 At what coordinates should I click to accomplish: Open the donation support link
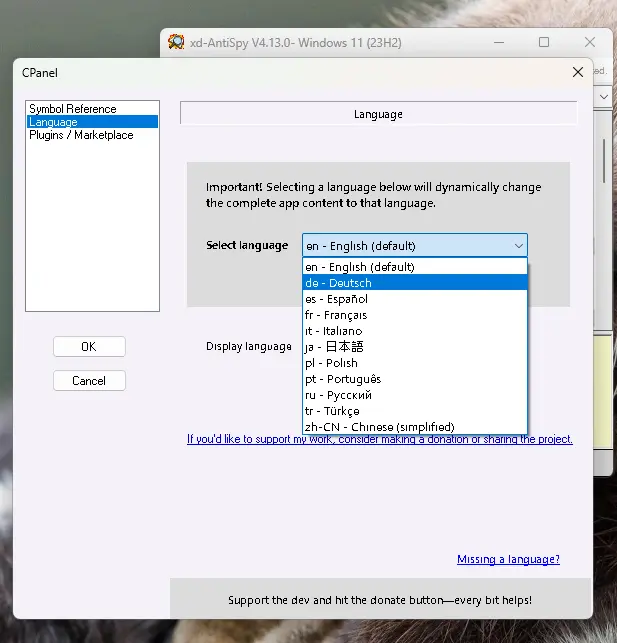click(379, 439)
